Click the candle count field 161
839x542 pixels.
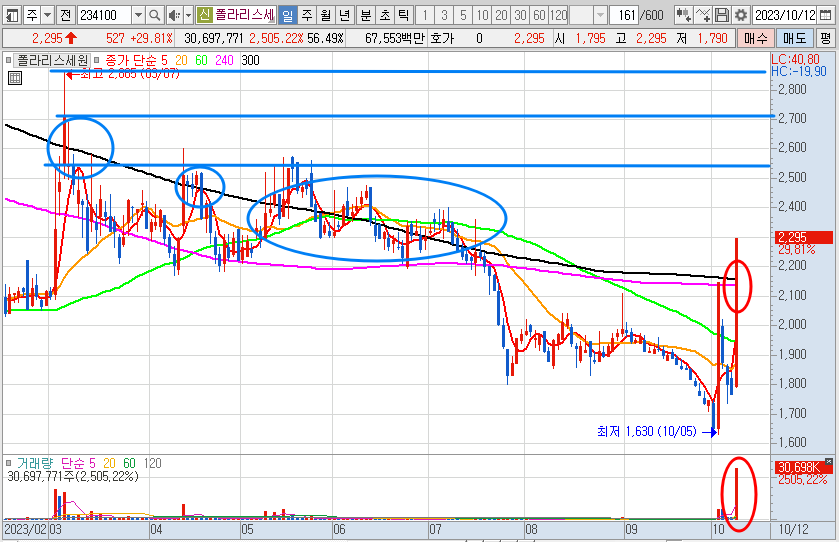point(624,15)
